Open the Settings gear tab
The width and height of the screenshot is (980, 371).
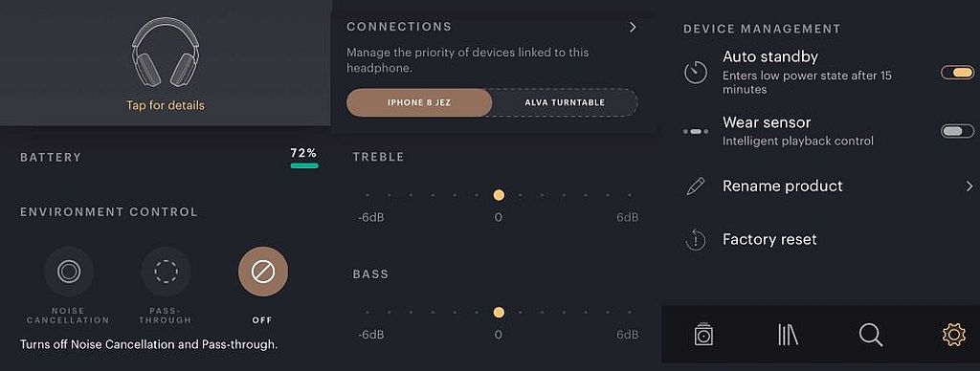[x=954, y=335]
